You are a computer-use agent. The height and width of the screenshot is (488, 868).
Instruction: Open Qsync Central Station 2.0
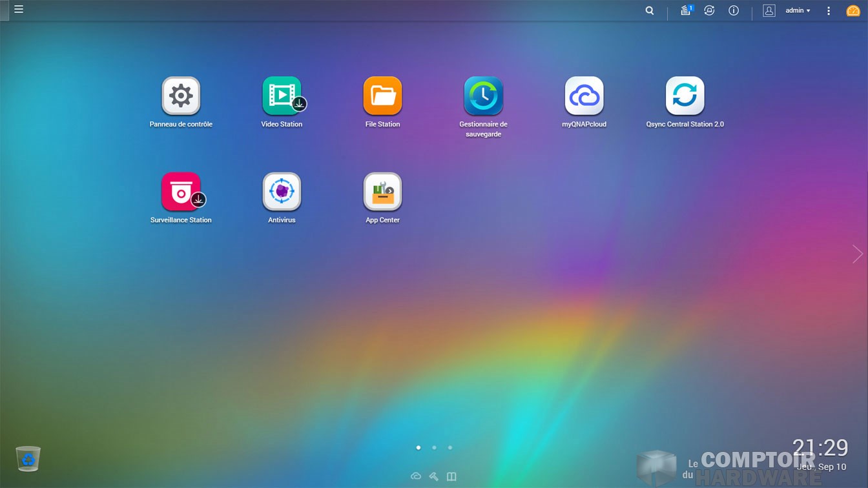click(685, 96)
